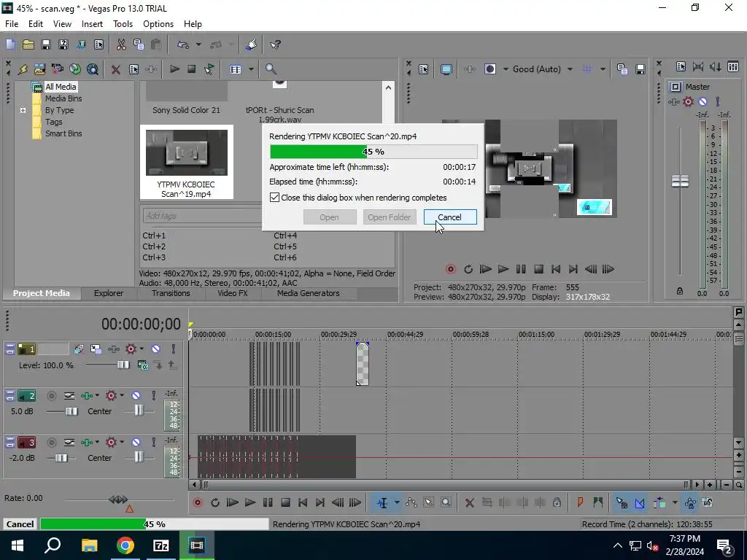Open Master FX gear icon in mixer
This screenshot has width=747, height=560.
coord(688,101)
